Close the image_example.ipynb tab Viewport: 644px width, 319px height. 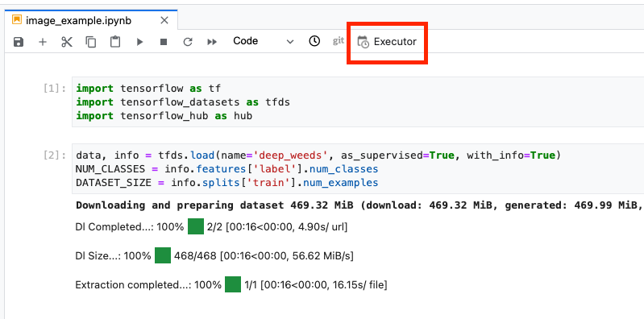(164, 20)
